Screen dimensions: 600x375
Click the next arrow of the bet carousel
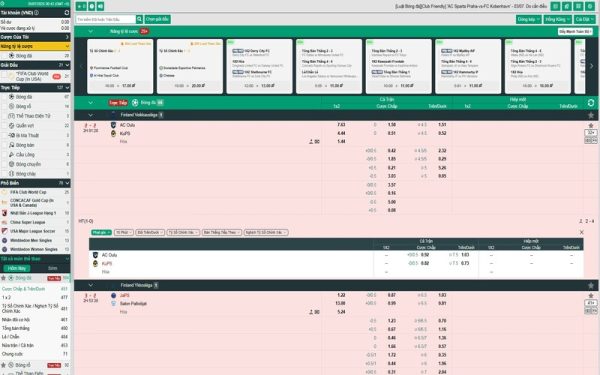591,66
